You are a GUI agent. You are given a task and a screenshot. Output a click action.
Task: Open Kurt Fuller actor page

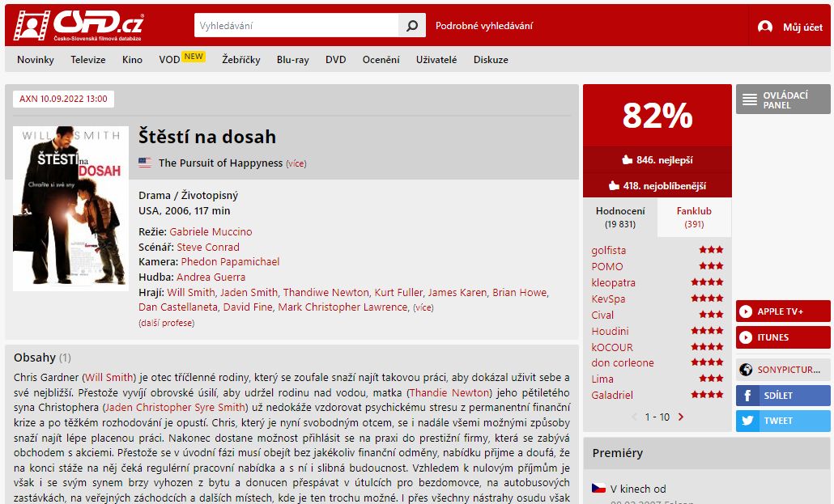pyautogui.click(x=398, y=292)
